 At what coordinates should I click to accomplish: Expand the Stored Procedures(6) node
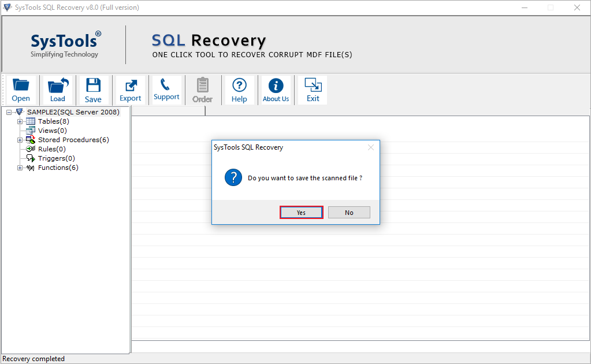(20, 140)
